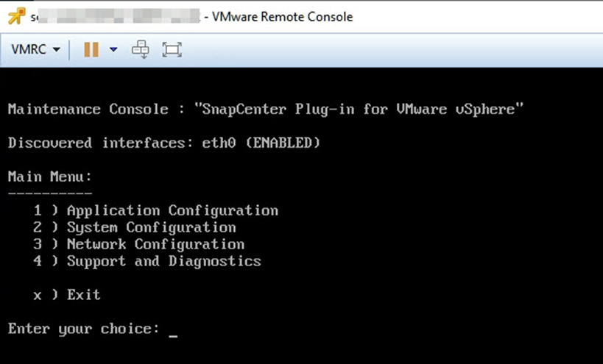603x364 pixels.
Task: Expand the power options arrow beside pause
Action: pyautogui.click(x=113, y=50)
